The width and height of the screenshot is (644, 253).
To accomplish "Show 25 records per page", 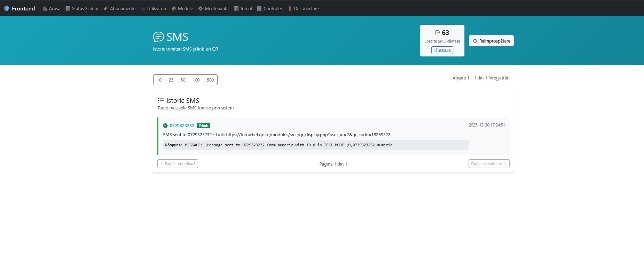I will (171, 80).
